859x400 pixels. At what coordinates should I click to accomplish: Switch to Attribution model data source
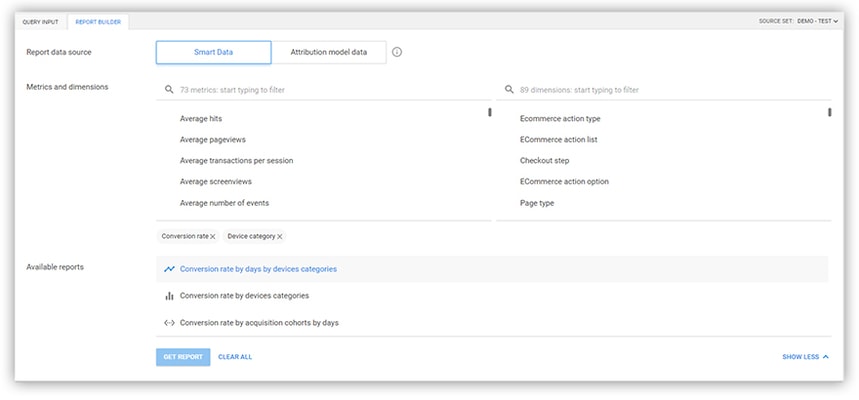pyautogui.click(x=328, y=52)
